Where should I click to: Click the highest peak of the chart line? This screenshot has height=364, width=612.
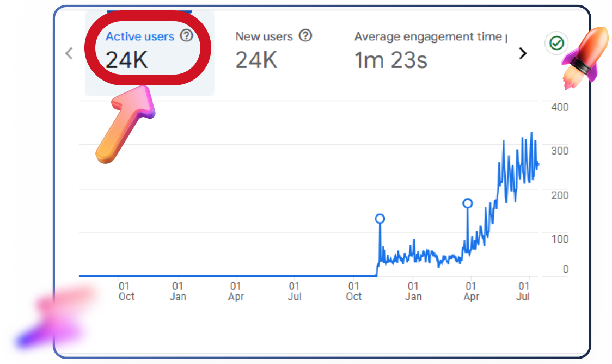pos(531,133)
